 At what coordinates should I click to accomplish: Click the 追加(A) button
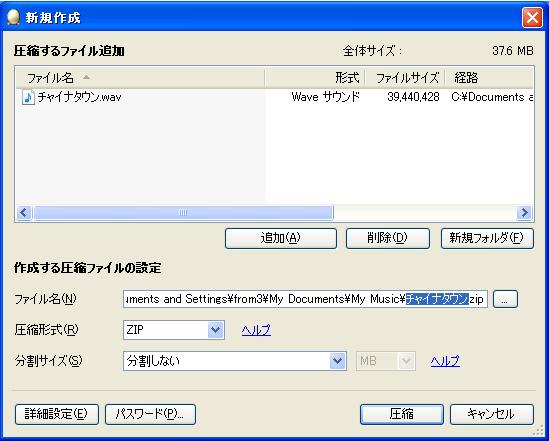[x=281, y=238]
